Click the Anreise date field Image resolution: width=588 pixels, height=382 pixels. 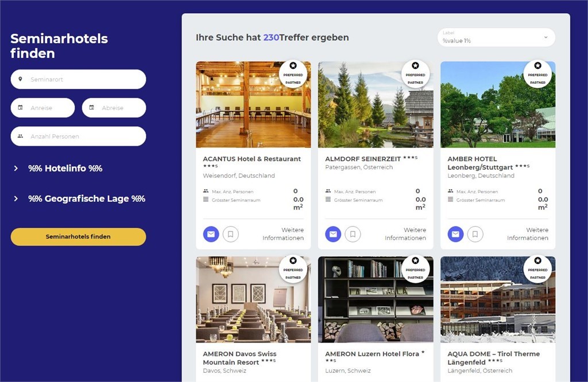[42, 108]
